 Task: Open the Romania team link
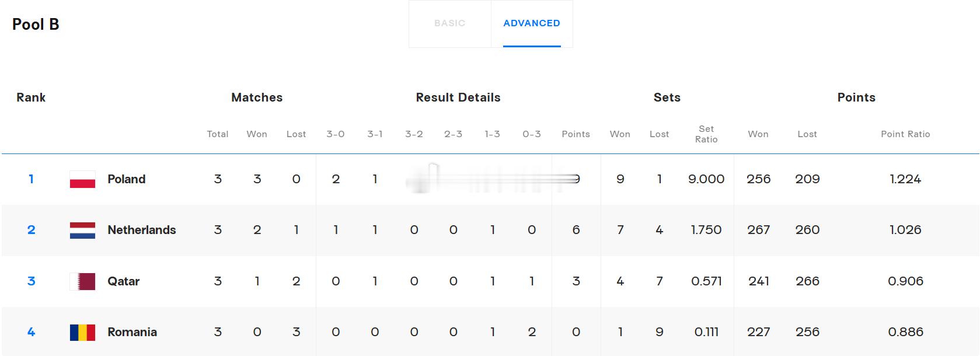(x=132, y=332)
